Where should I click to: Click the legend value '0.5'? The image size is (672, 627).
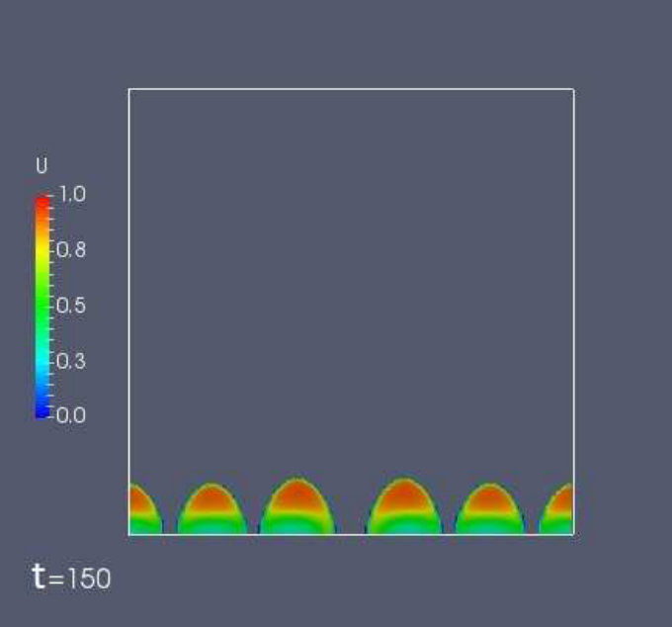click(x=71, y=306)
